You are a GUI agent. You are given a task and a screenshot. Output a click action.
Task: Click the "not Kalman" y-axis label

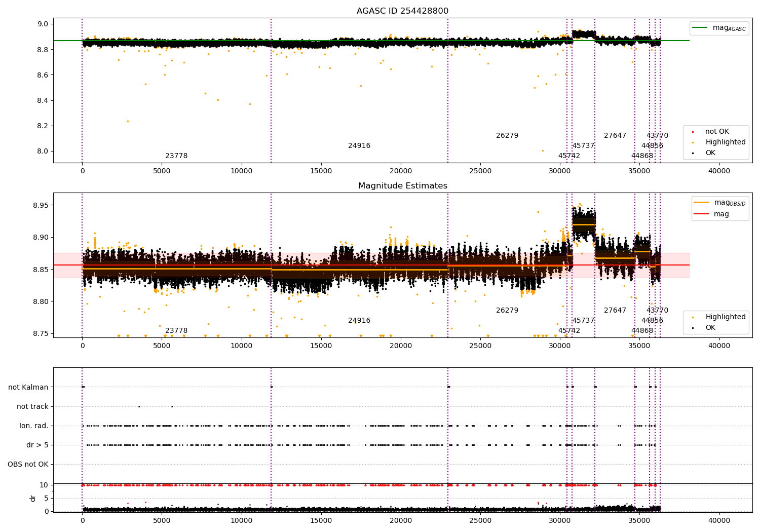28,388
